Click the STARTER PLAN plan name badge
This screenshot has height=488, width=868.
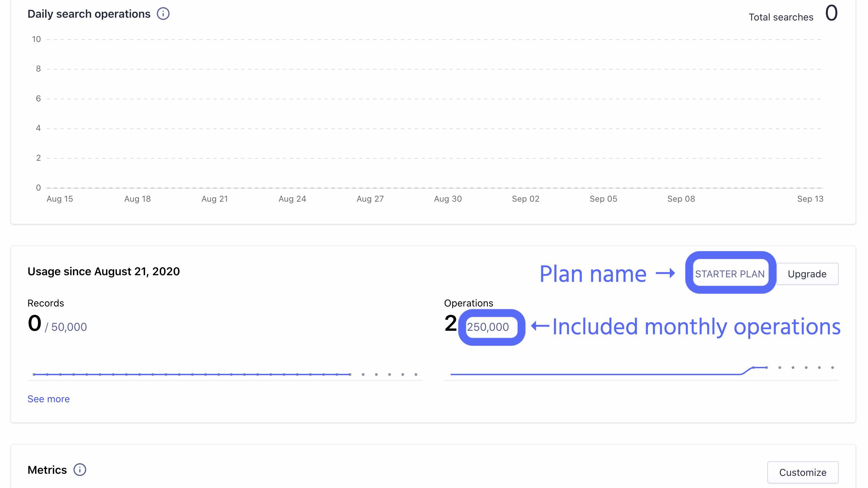[x=730, y=274]
